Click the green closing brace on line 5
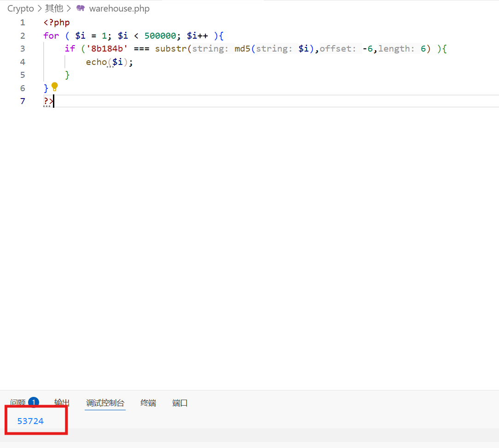499x448 pixels. 67,75
